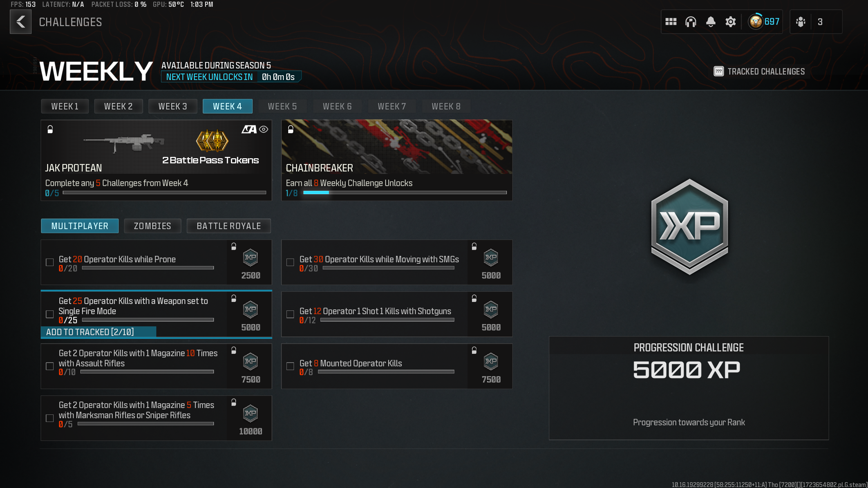Click the COD Points balance icon
This screenshot has width=868, height=488.
tap(756, 21)
